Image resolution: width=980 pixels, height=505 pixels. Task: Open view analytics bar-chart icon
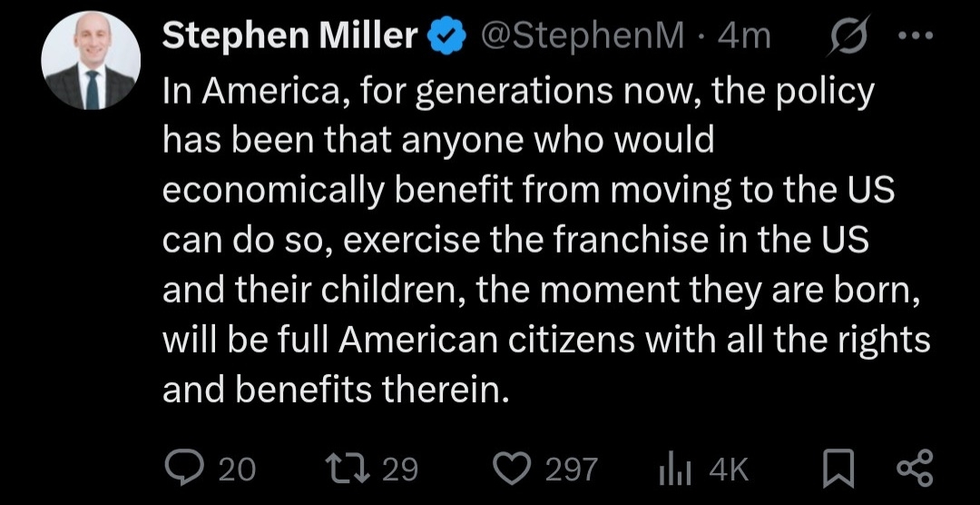pyautogui.click(x=673, y=468)
